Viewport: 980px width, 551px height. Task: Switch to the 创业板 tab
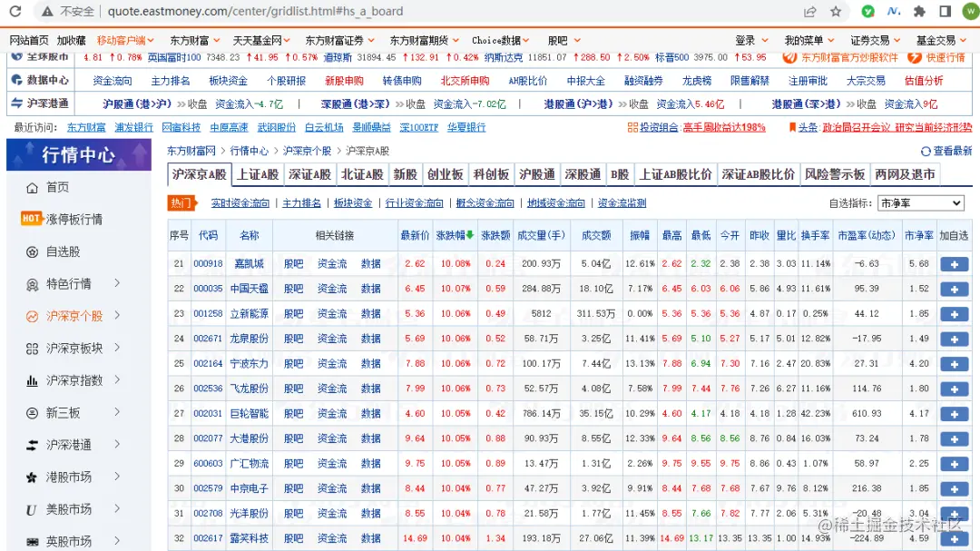click(x=444, y=175)
